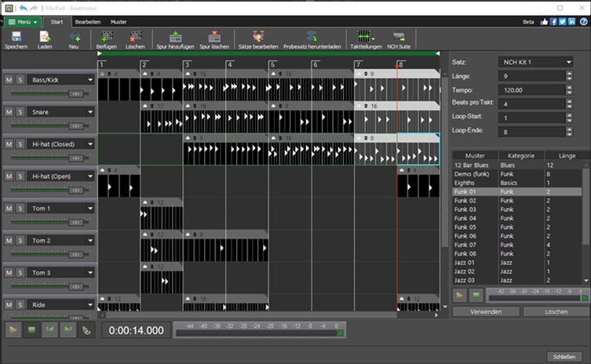Click the Löschen button below pattern list
The width and height of the screenshot is (591, 364).
[556, 311]
